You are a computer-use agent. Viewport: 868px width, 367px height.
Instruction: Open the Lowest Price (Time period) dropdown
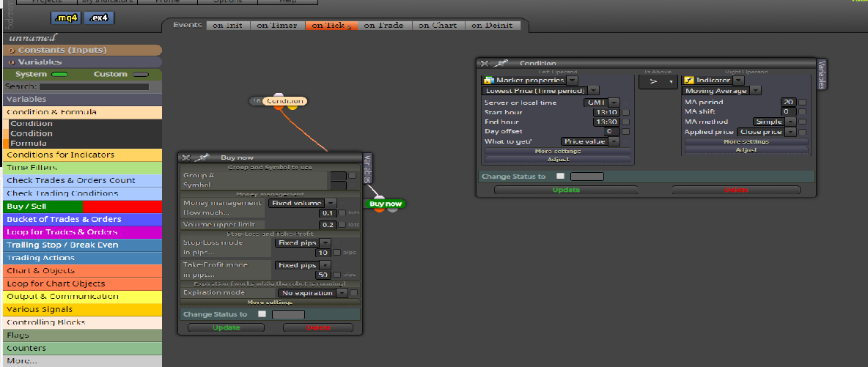(x=593, y=90)
